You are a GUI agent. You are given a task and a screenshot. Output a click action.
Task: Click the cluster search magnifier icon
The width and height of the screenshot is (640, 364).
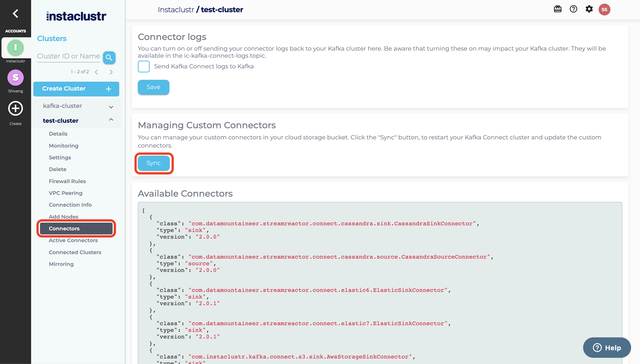(x=109, y=57)
